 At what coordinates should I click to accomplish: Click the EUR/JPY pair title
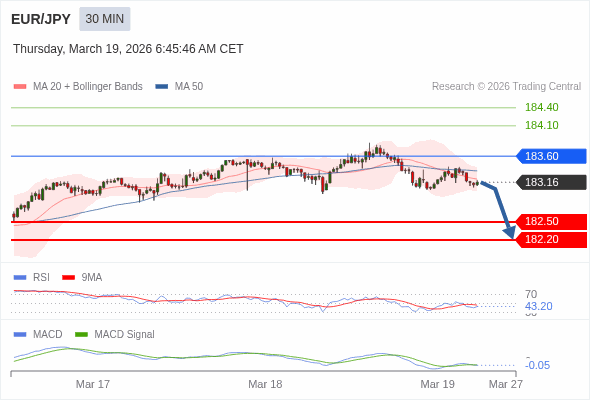click(x=41, y=19)
